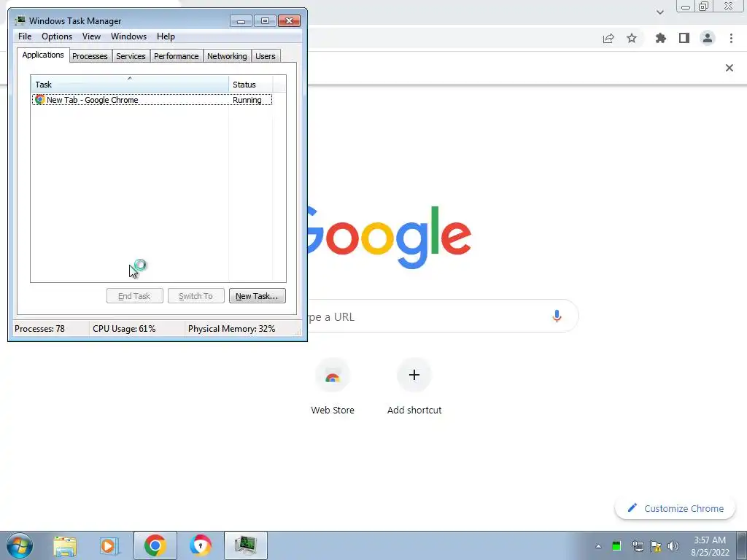Show hidden system tray icons
Screen dimensions: 747x560
598,546
